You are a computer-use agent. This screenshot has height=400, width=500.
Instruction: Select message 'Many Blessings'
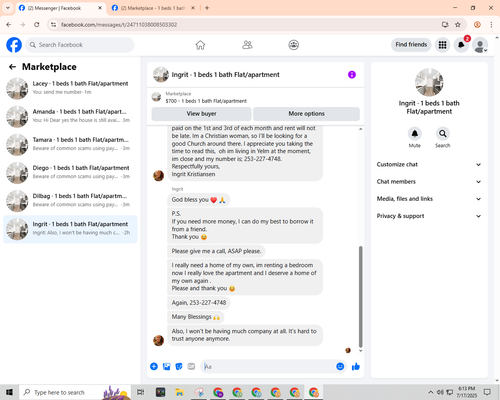[196, 317]
